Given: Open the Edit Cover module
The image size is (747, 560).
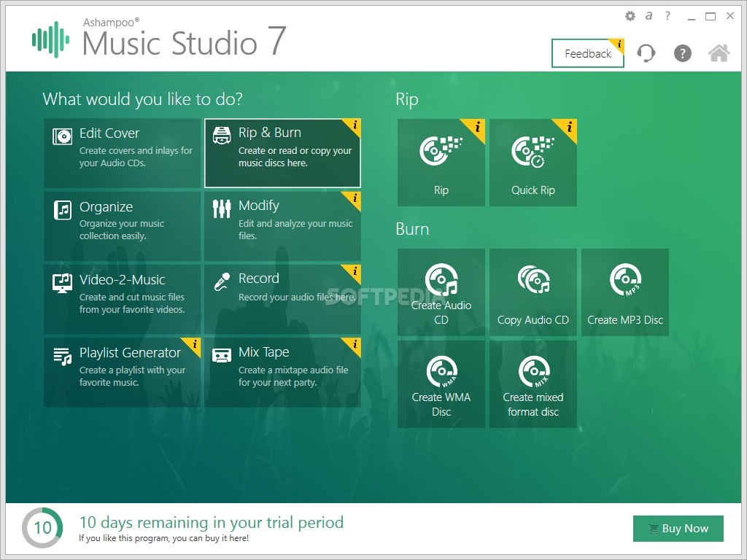Looking at the screenshot, I should [x=123, y=153].
